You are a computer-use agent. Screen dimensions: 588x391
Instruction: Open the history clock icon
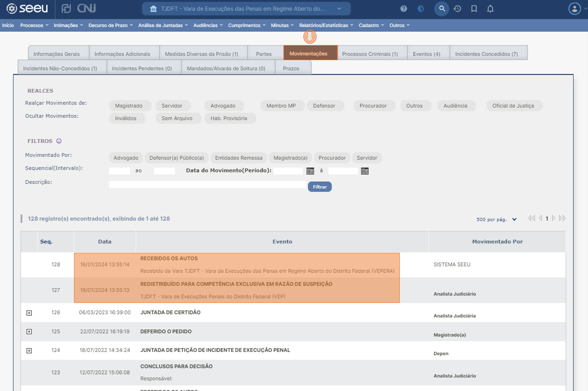(x=457, y=9)
